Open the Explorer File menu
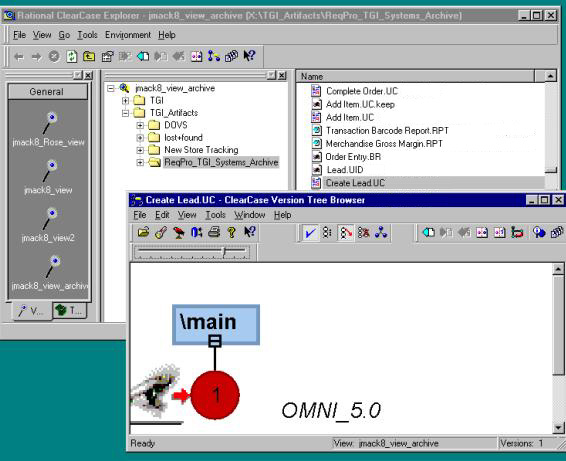 click(19, 35)
